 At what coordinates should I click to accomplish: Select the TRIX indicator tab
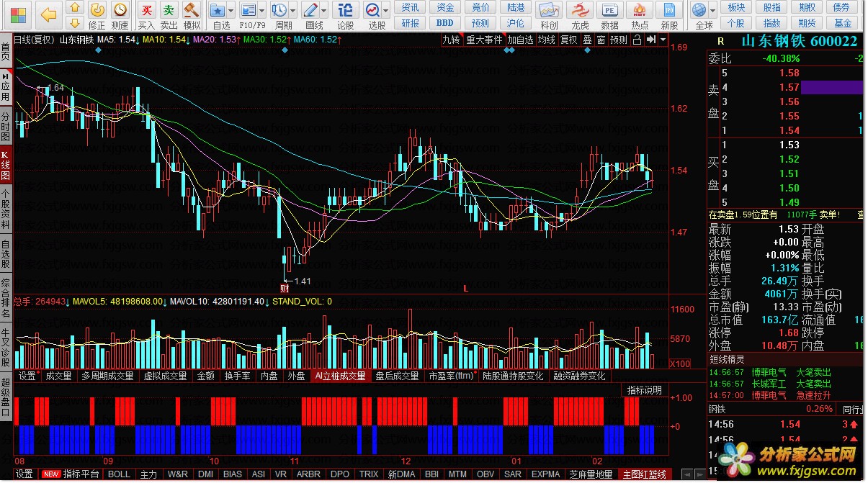(x=369, y=474)
